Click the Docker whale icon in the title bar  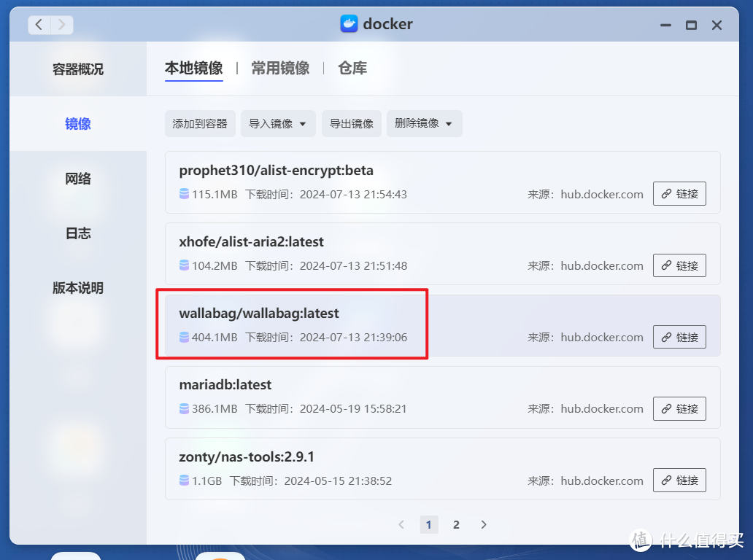click(x=349, y=23)
